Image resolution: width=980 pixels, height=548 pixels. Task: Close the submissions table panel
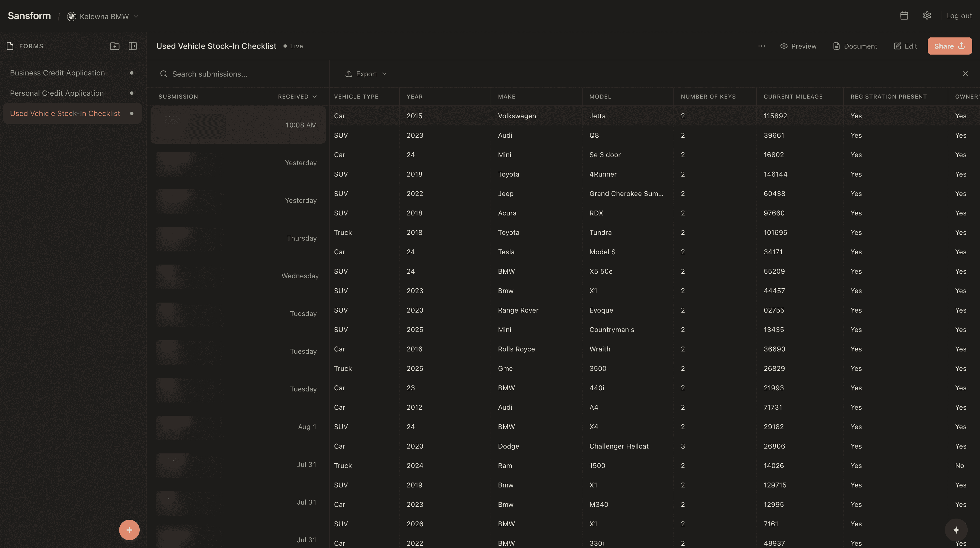965,74
